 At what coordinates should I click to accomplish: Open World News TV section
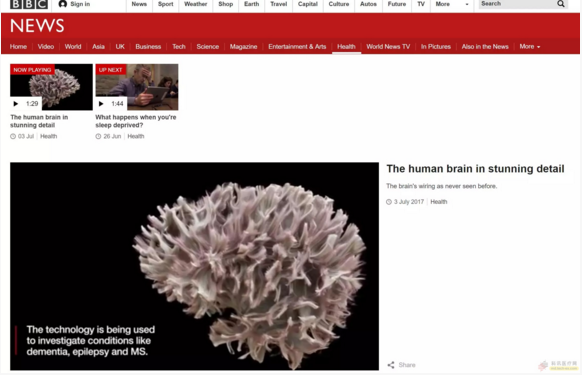(388, 46)
